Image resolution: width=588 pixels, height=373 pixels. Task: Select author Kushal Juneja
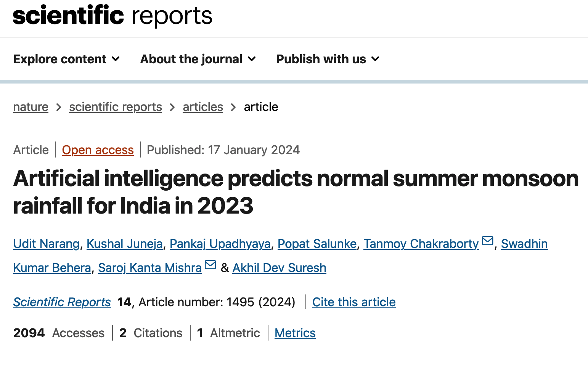coord(125,244)
